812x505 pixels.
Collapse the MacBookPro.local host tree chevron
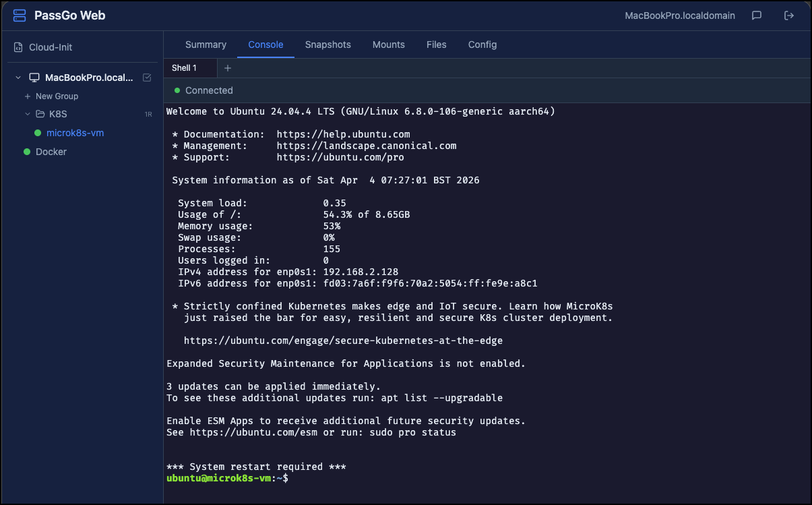click(x=18, y=78)
